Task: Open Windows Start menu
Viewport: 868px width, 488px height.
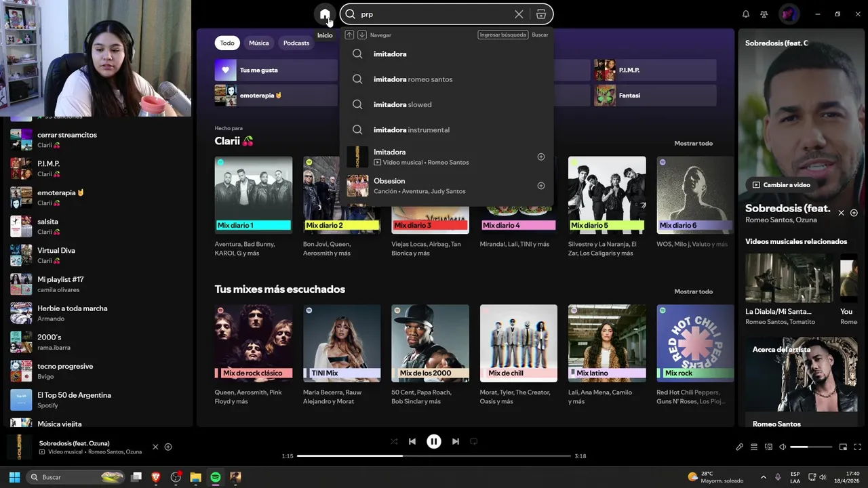Action: [x=14, y=477]
